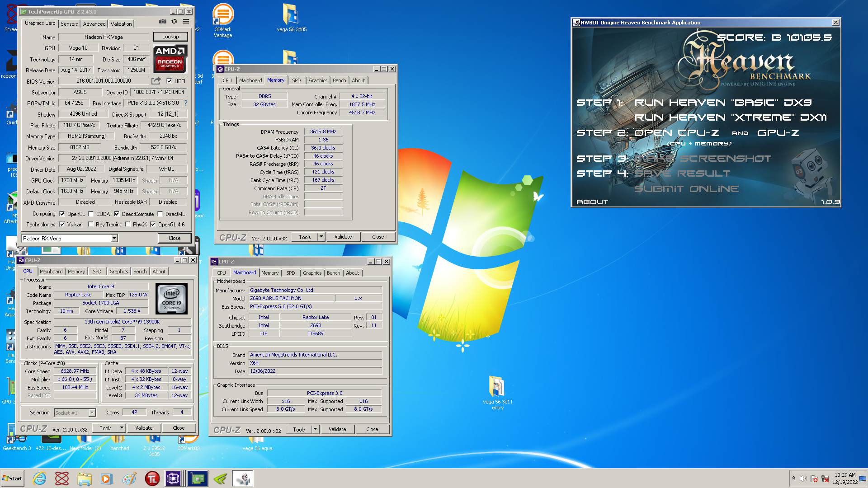This screenshot has height=488, width=868.
Task: Click the GPU-Z Lookup button
Action: (170, 37)
